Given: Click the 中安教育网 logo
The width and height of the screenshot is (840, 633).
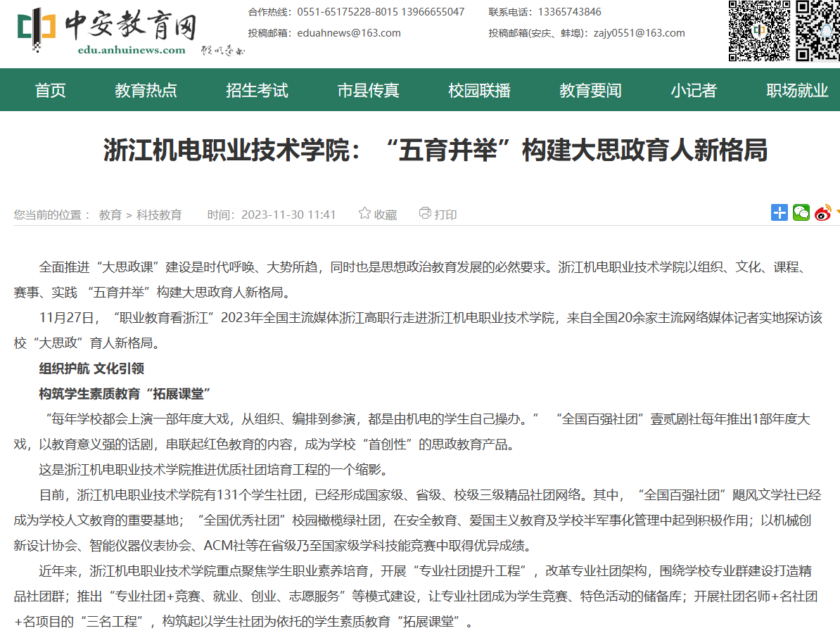Looking at the screenshot, I should click(106, 32).
